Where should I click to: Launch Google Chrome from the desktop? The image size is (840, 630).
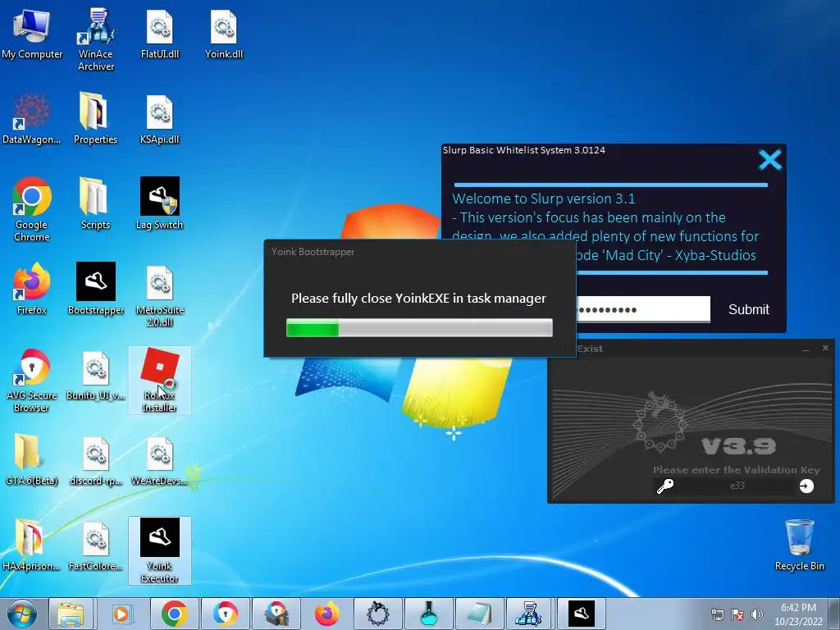pyautogui.click(x=32, y=209)
